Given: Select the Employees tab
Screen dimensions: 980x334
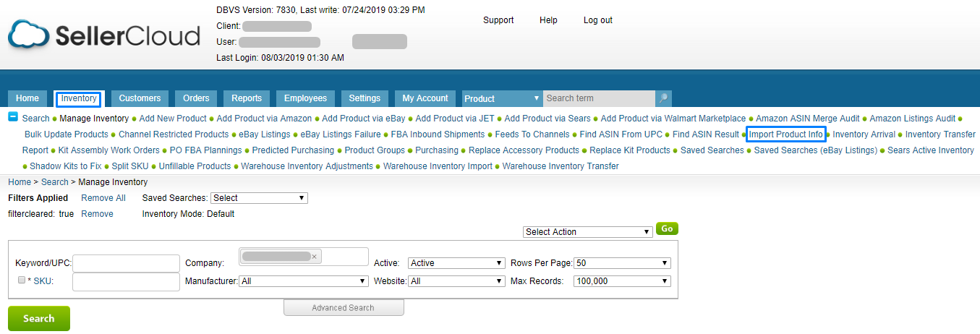Looking at the screenshot, I should [305, 98].
